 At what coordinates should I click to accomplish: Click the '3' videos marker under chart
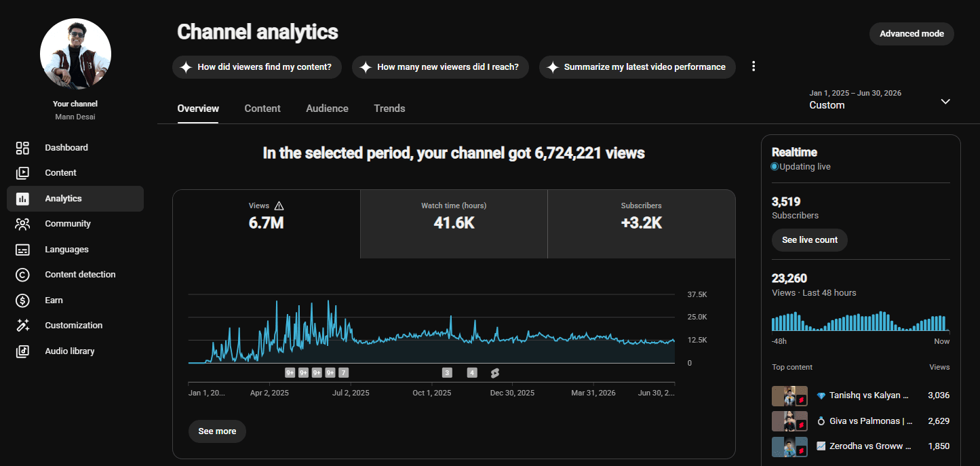tap(446, 372)
